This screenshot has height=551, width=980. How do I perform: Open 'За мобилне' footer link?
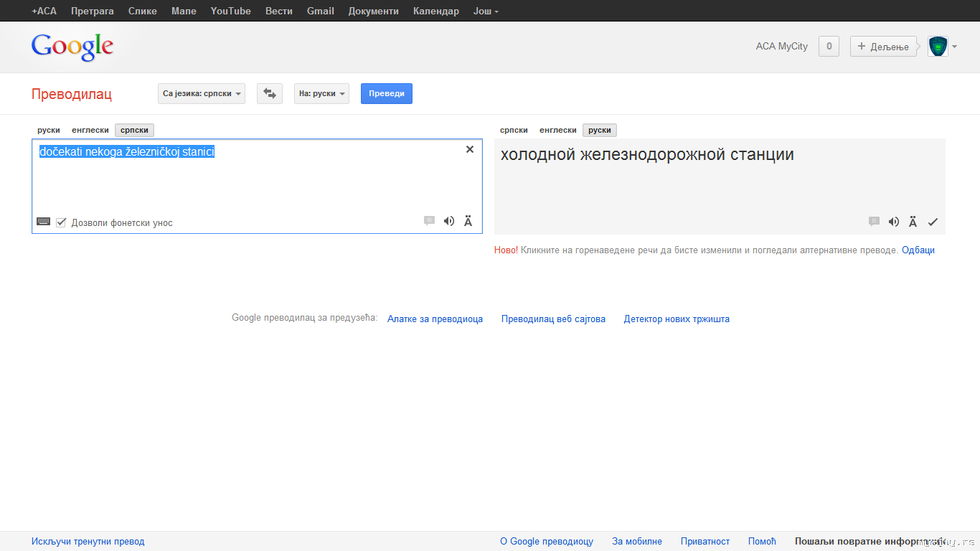[x=637, y=542]
